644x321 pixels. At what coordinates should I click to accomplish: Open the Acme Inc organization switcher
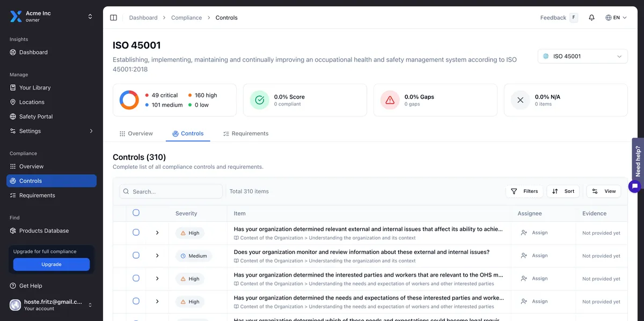(x=52, y=17)
